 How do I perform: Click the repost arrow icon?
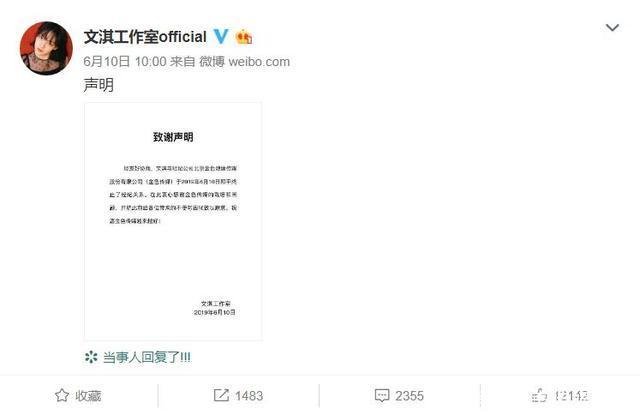(x=221, y=395)
